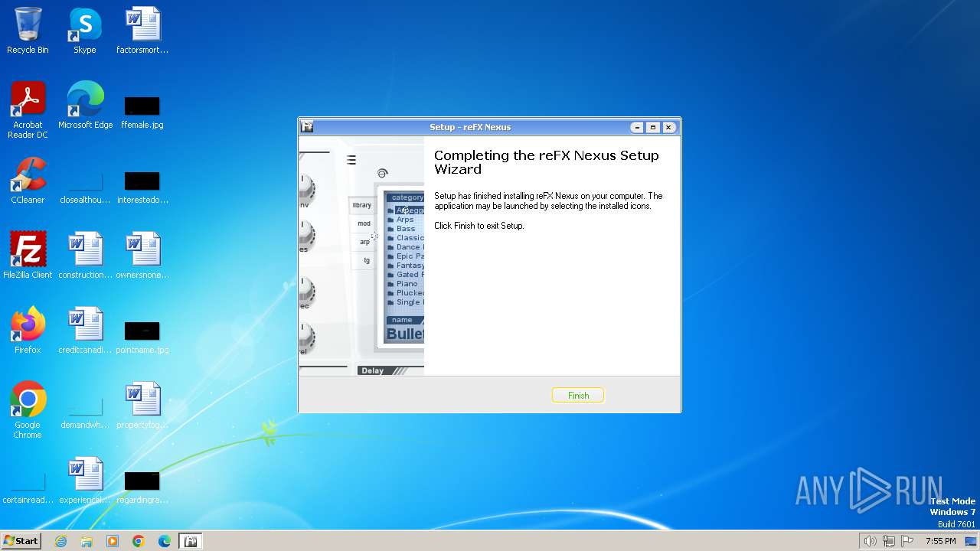Select the construction Word document

click(85, 256)
